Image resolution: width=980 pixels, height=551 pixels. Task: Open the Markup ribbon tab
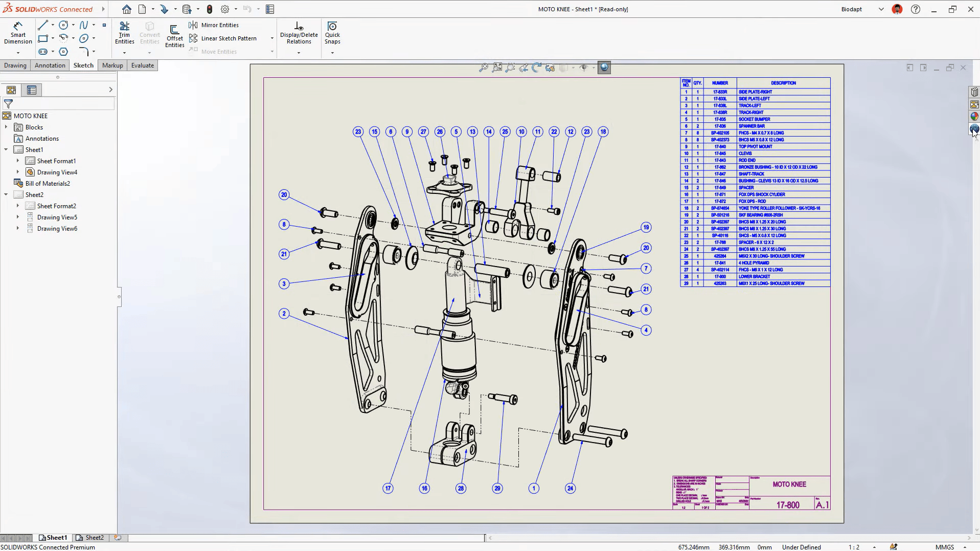click(x=112, y=65)
